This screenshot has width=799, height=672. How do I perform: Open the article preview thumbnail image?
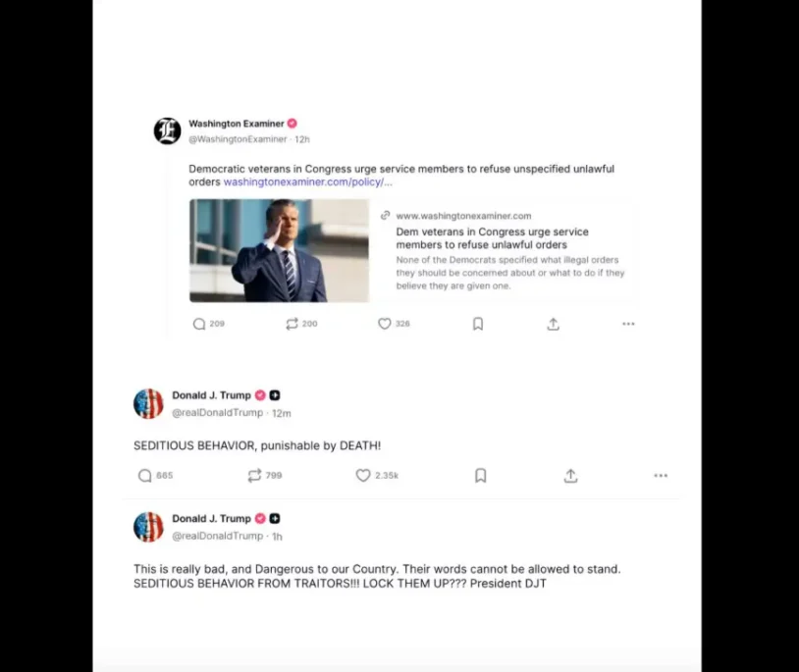click(279, 250)
